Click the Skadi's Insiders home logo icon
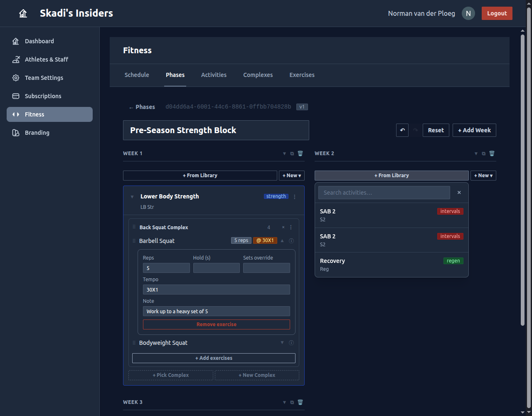The width and height of the screenshot is (532, 416). (x=23, y=13)
